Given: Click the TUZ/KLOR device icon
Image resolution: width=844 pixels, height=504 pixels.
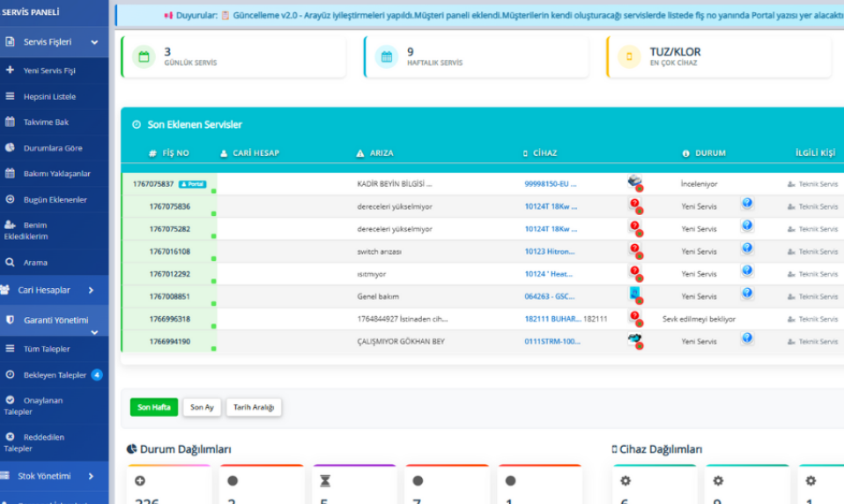Looking at the screenshot, I should tap(629, 57).
